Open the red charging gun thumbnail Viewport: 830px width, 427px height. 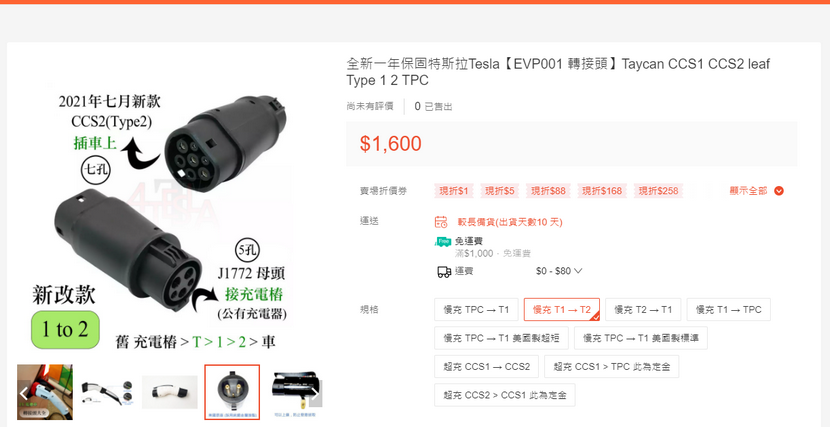coord(45,392)
